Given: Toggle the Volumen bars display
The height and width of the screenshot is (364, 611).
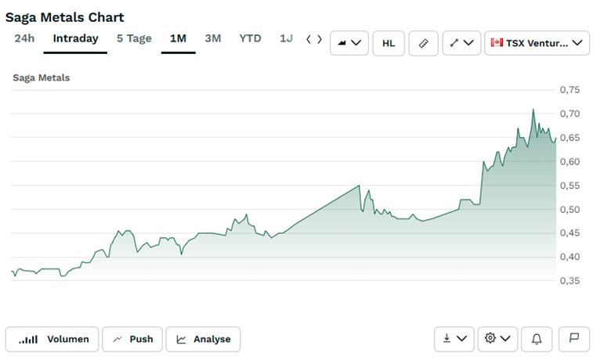Looking at the screenshot, I should click(52, 339).
